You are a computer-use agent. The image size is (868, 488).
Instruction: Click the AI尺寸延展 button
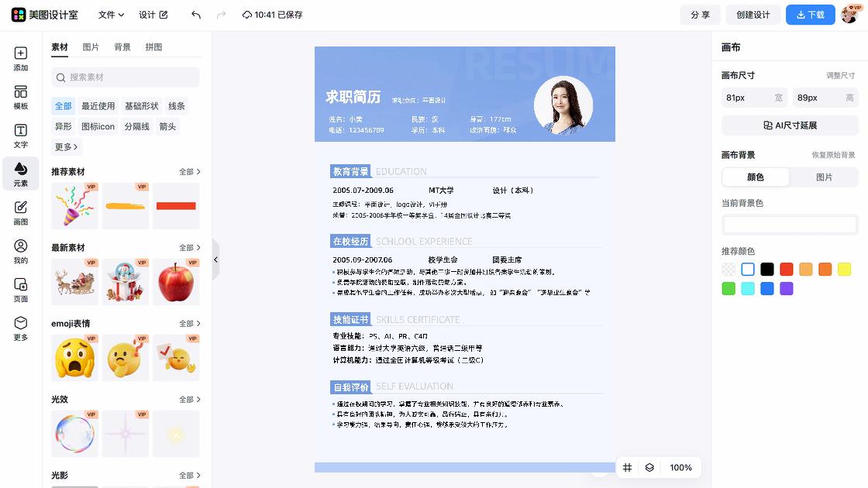(790, 125)
